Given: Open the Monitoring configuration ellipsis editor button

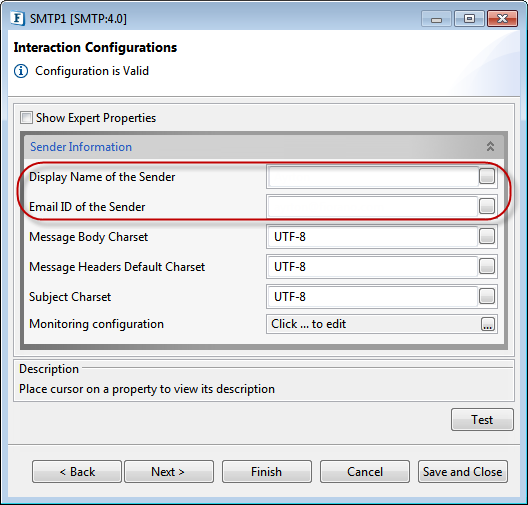Looking at the screenshot, I should pyautogui.click(x=487, y=324).
